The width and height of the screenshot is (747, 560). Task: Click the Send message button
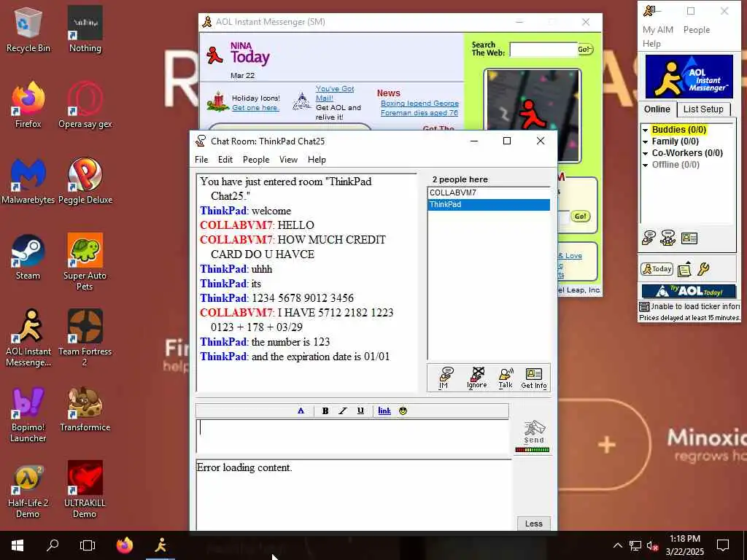533,432
